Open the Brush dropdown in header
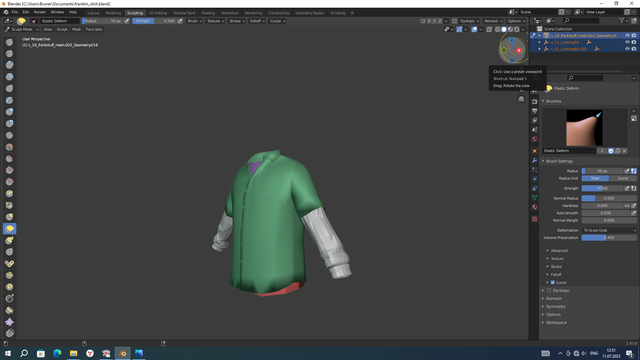Screen dimensions: 640x360 195,21
